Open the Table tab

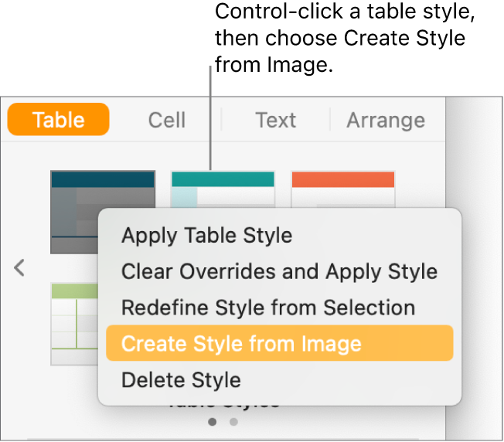[59, 120]
